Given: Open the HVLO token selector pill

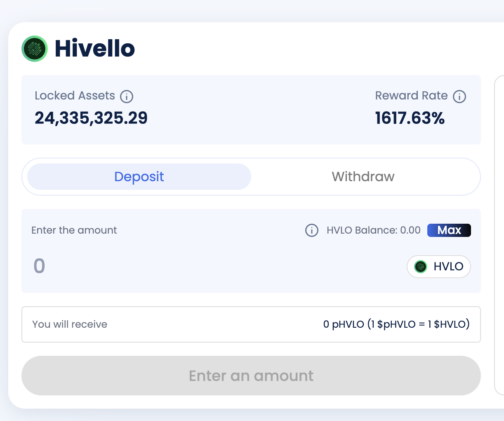Looking at the screenshot, I should [439, 267].
